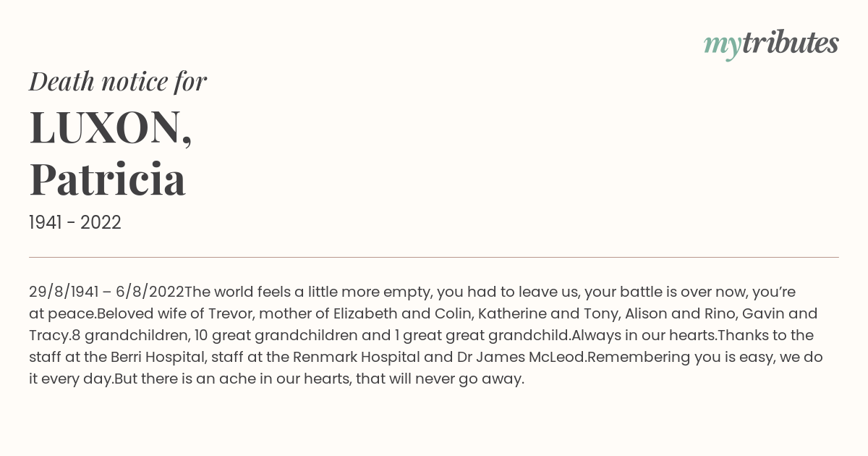Select the surname LUXON heading

pos(111,127)
